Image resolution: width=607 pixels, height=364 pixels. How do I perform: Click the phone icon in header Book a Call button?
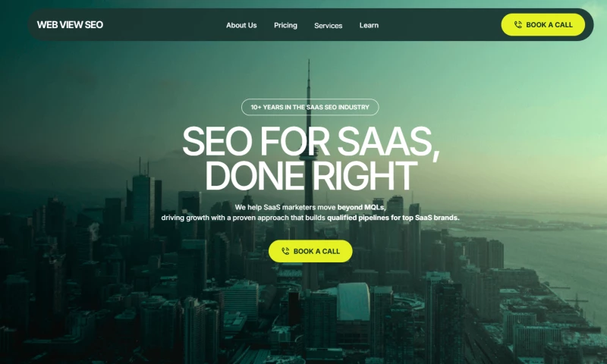click(518, 25)
